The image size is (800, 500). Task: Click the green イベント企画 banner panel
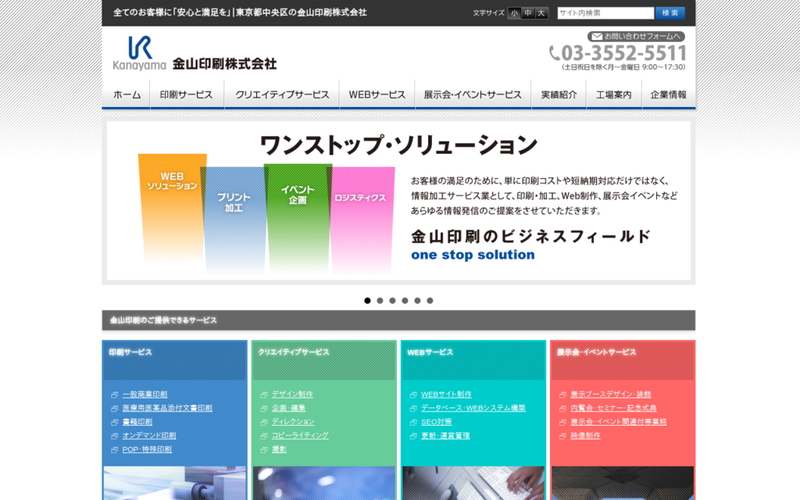[x=298, y=217]
